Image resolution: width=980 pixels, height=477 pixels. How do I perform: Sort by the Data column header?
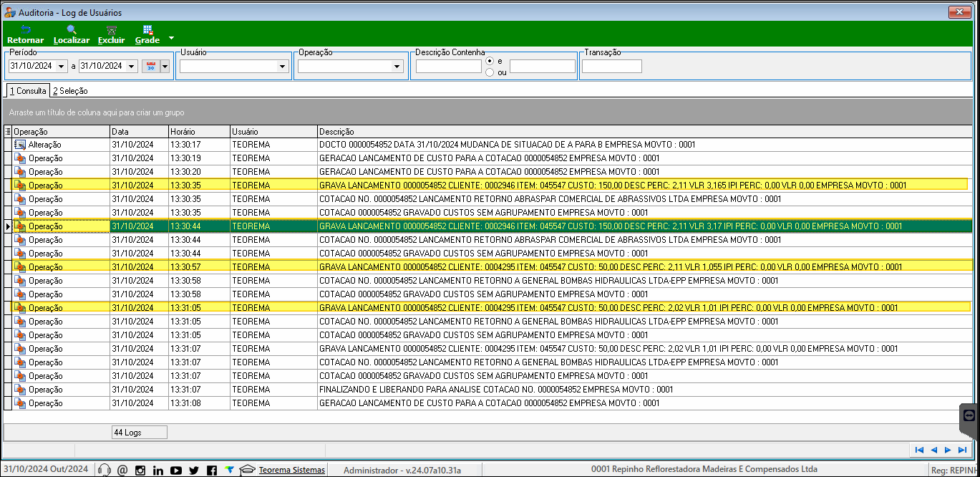139,132
